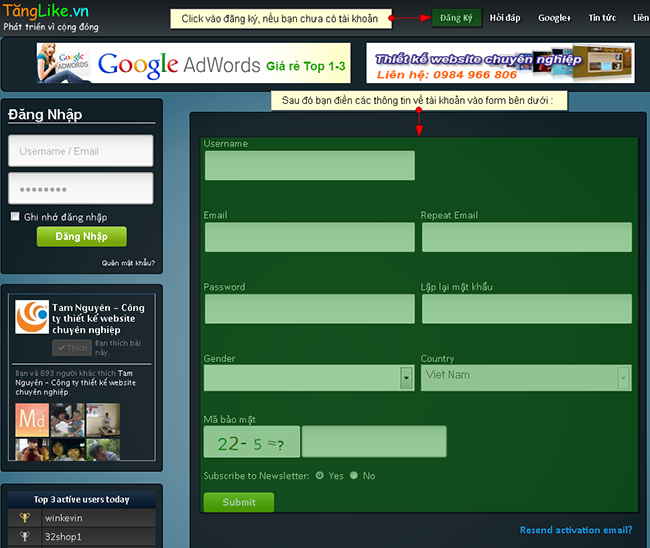Focus the registration Username field
The image size is (650, 548).
[310, 165]
